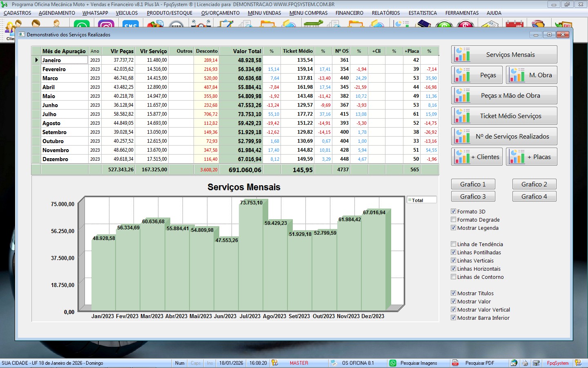Image resolution: width=588 pixels, height=368 pixels.
Task: Click the SMS toolbar icon
Action: 130,25
